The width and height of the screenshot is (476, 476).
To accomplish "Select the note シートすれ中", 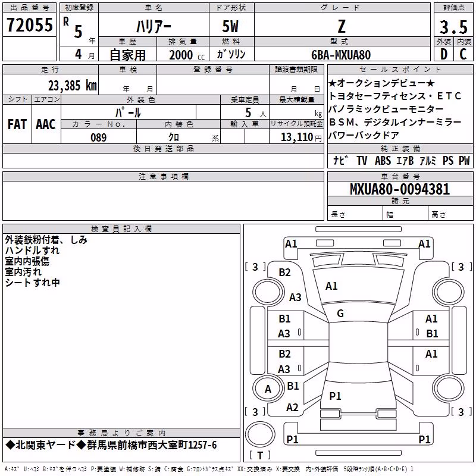I will (32, 283).
